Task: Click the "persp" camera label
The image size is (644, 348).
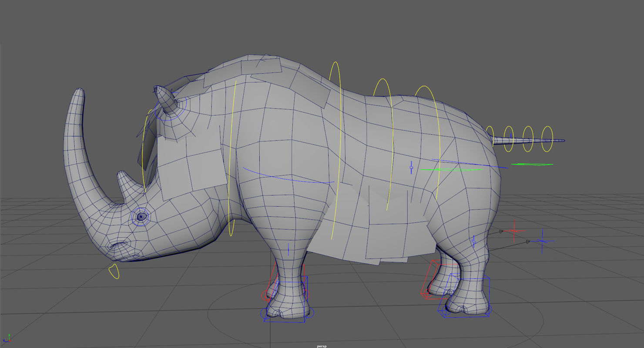Action: [322, 346]
